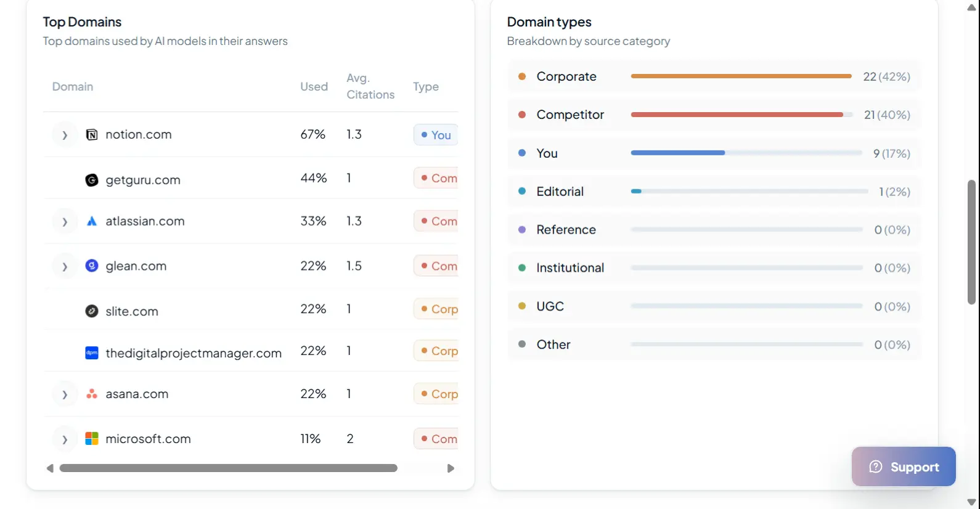Click thedigitalprojectmanager.com favicon icon
Viewport: 980px width, 509px height.
click(x=92, y=353)
